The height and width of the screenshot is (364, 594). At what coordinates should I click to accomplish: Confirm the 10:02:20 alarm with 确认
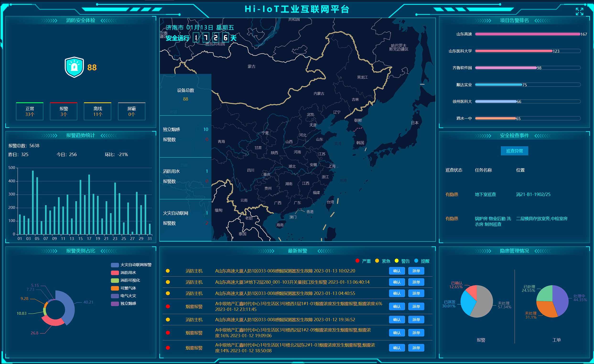pos(397,271)
